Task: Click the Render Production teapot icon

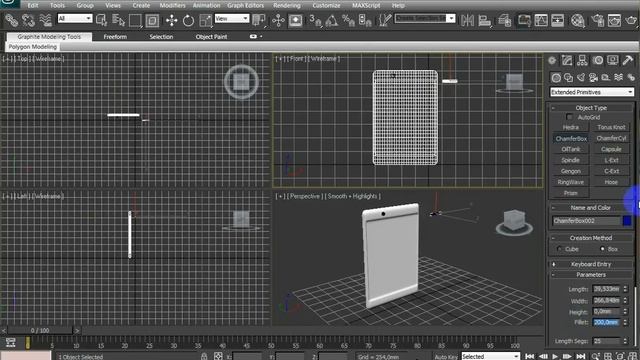Action: click(x=631, y=20)
